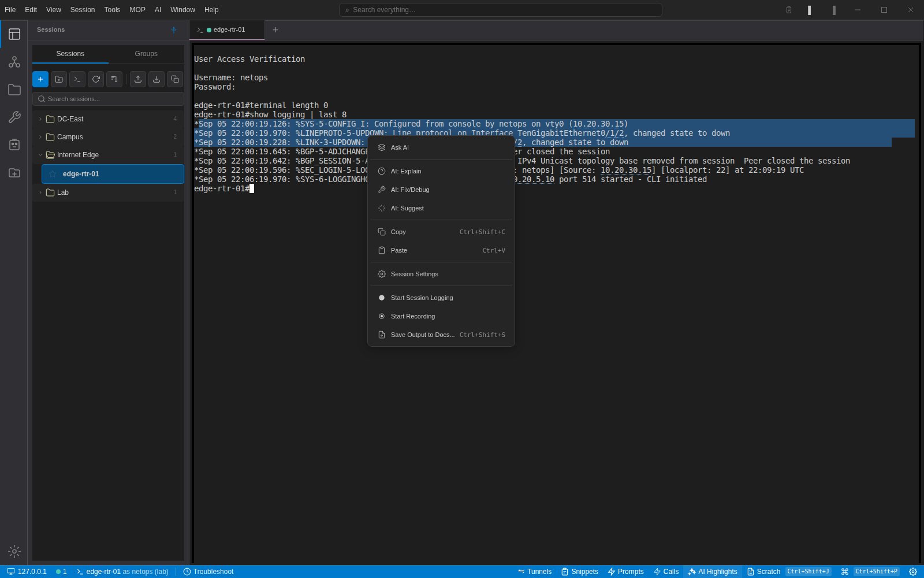This screenshot has height=578, width=924.
Task: Open the folder files icon in activity bar
Action: pos(14,90)
